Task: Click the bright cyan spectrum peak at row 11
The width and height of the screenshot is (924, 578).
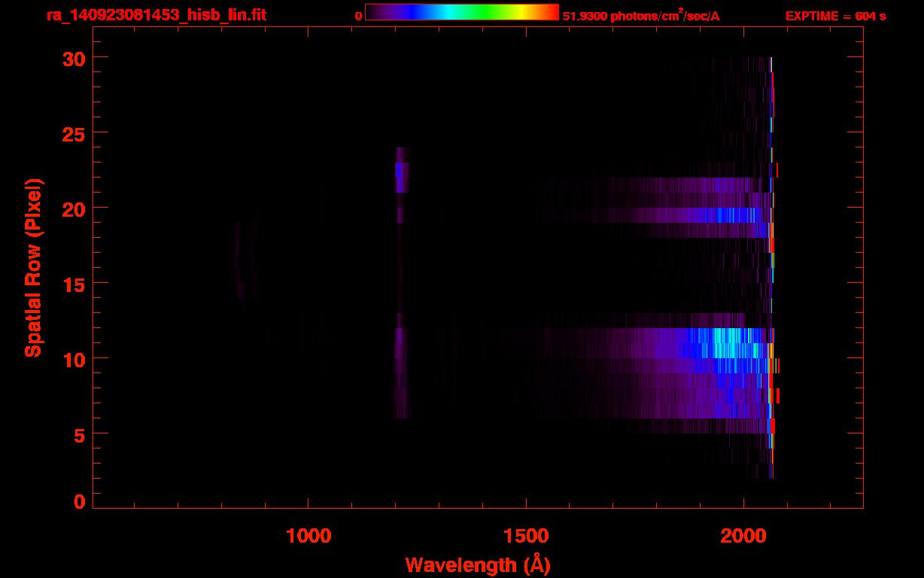Action: click(726, 343)
